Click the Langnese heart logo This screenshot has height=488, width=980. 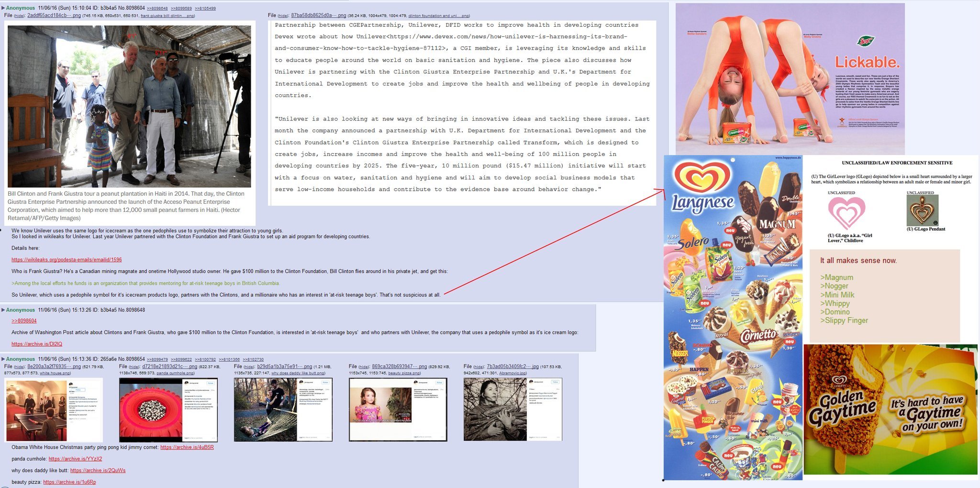coord(702,178)
